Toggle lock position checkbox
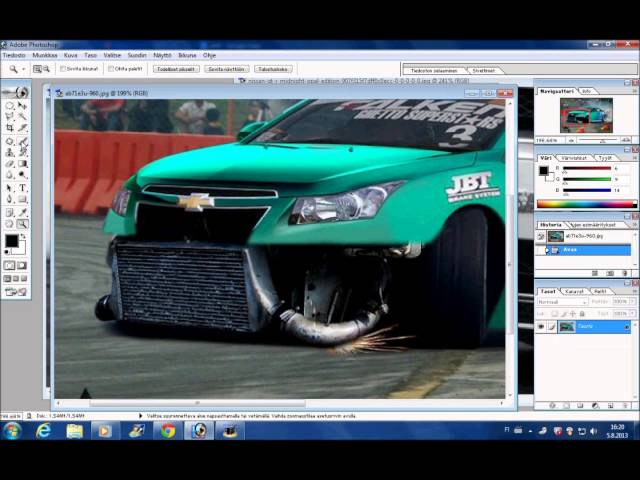The image size is (640, 480). click(573, 314)
